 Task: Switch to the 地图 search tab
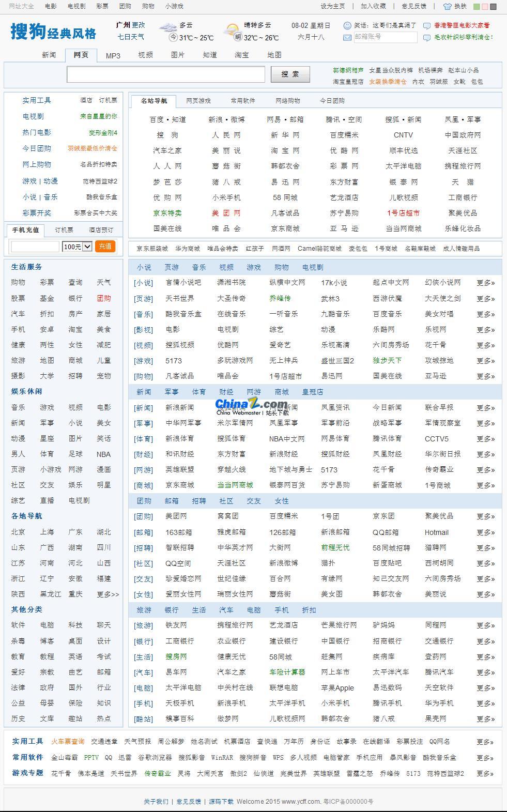point(274,55)
